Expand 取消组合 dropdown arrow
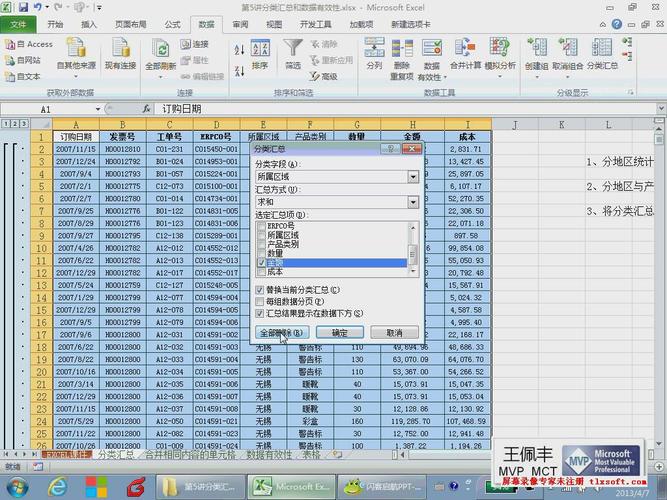Screen dimensions: 667x500 coord(568,77)
